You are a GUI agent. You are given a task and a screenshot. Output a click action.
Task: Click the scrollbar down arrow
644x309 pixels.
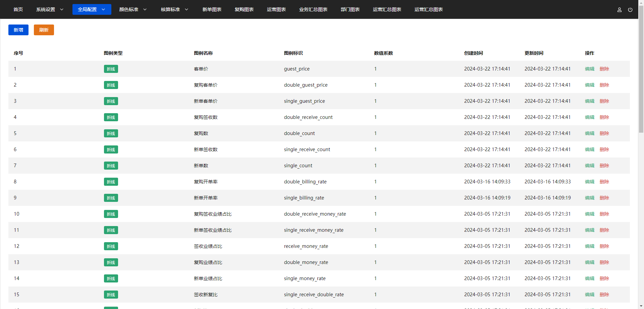641,306
